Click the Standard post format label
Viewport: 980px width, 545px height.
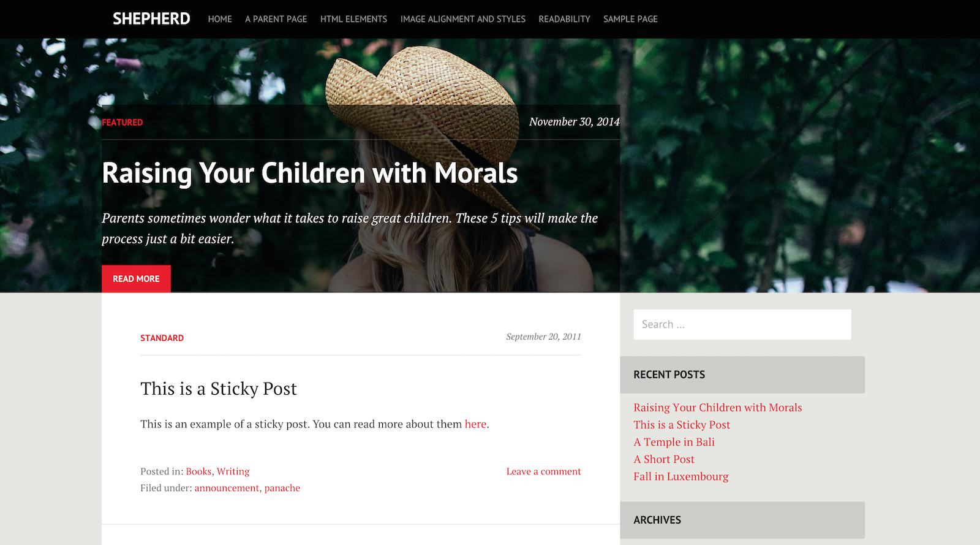(162, 338)
